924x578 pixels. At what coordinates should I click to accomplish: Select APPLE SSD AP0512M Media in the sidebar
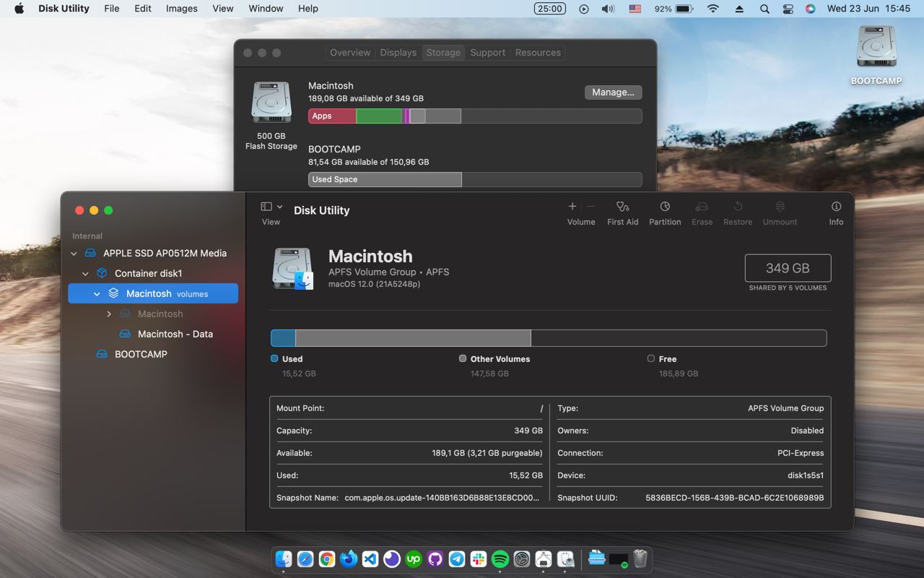(x=153, y=254)
